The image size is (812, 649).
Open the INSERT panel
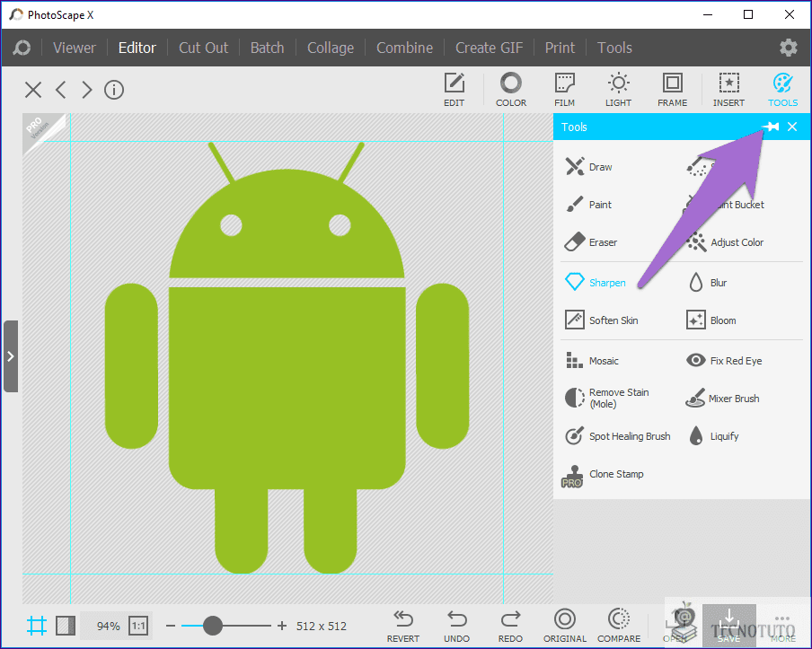tap(728, 90)
